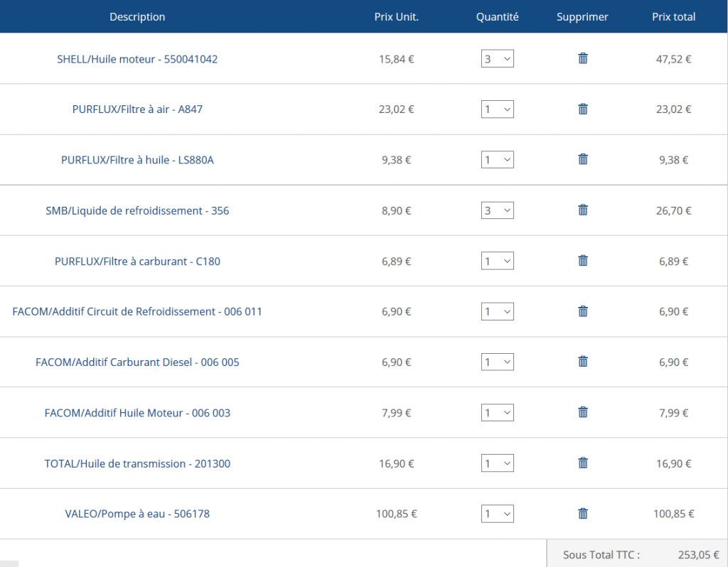Open quantity dropdown for Filtre à carburant C180
Viewport: 728px width, 567px height.
tap(497, 261)
